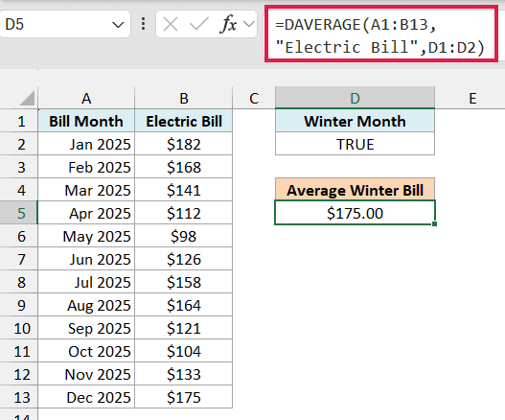Viewport: 505px width, 420px height.
Task: Click the December $175 bill cell
Action: 184,397
